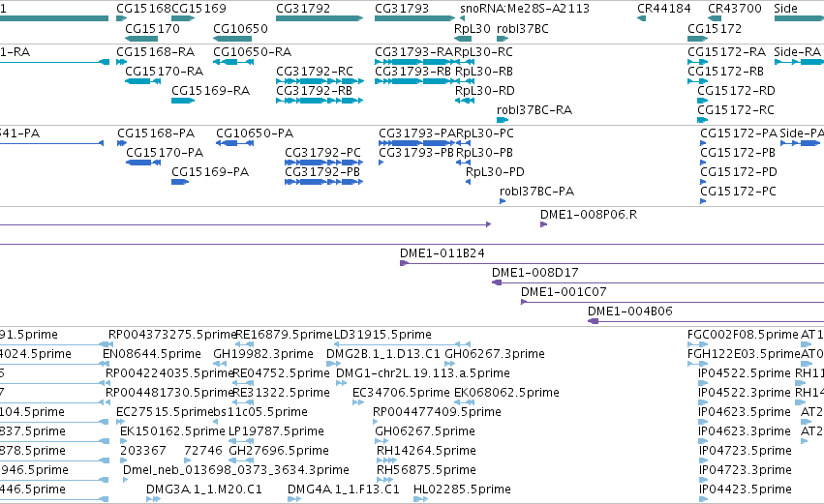824x504 pixels.
Task: Select BAC clone DME1-001C07
Action: click(672, 303)
